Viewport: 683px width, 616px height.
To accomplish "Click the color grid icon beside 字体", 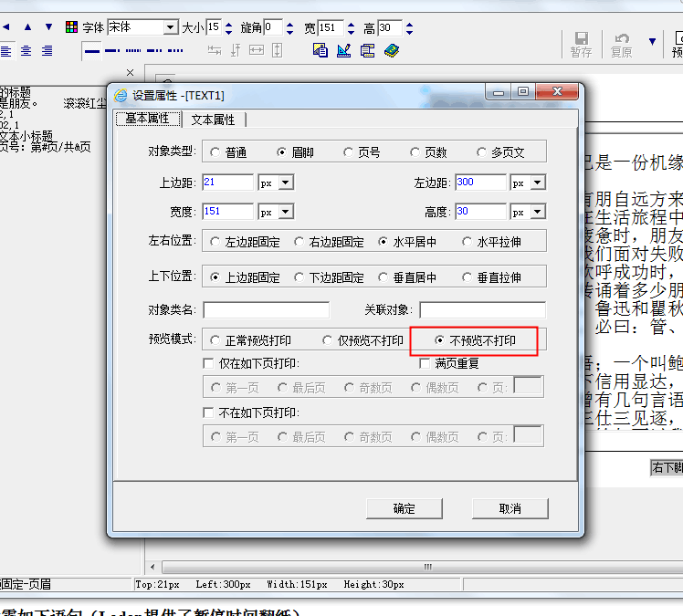I will (71, 27).
